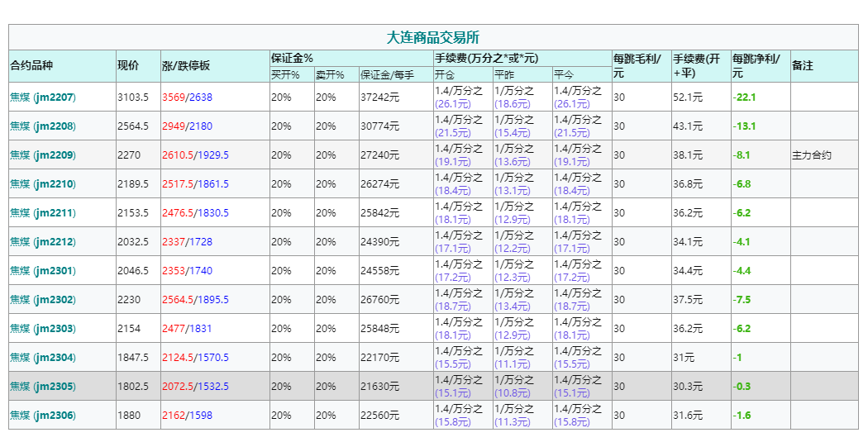
Task: Open the 焦煤 (jm2210) contract link
Action: click(x=43, y=184)
